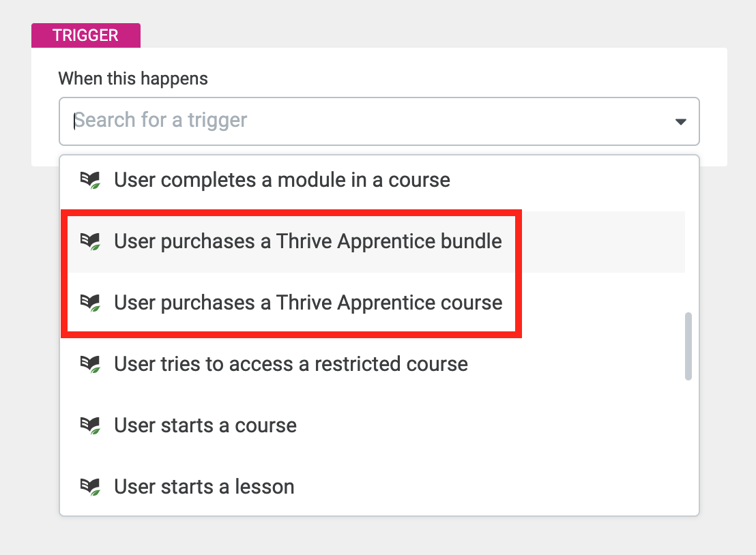Click the scrollbar track below the thumb

pyautogui.click(x=688, y=447)
